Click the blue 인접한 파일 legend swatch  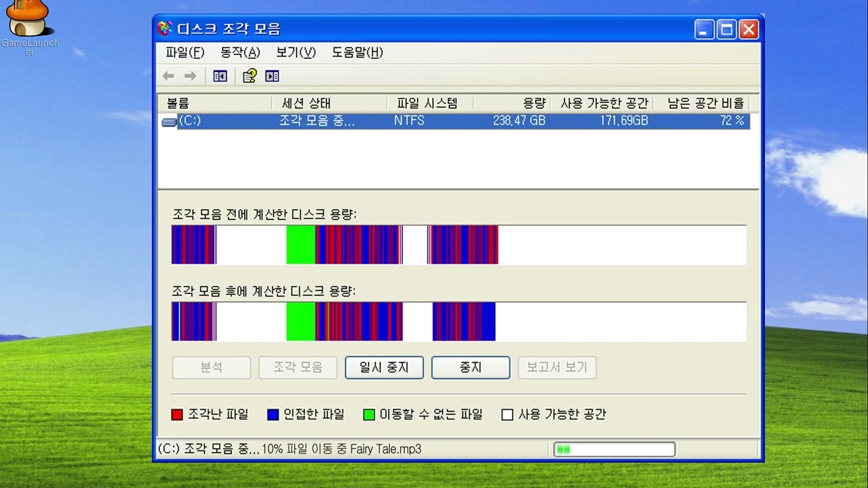pyautogui.click(x=273, y=415)
